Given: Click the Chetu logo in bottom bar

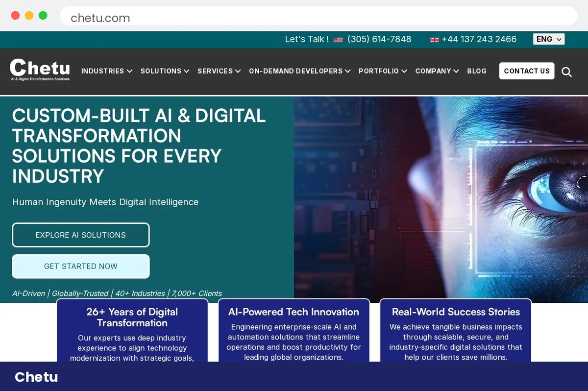Looking at the screenshot, I should (36, 377).
